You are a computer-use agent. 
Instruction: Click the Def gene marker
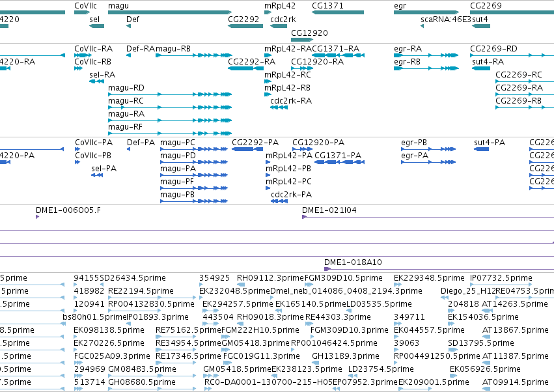pyautogui.click(x=129, y=26)
